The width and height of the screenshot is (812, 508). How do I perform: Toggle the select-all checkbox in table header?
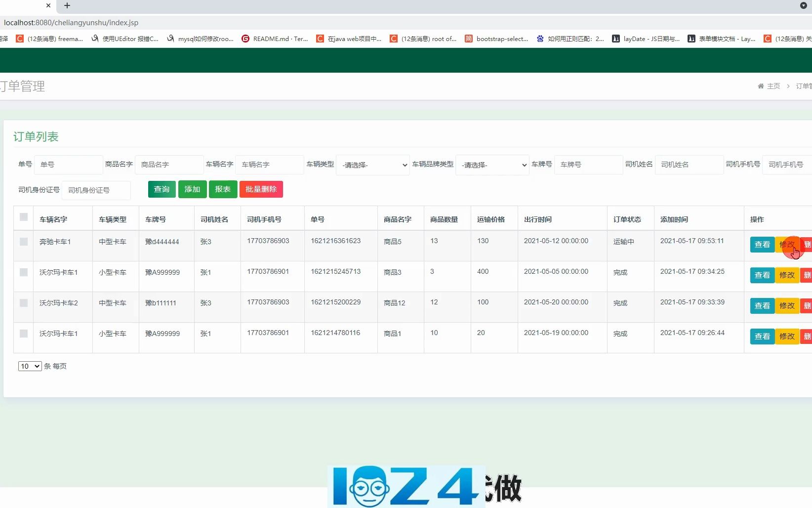[23, 217]
